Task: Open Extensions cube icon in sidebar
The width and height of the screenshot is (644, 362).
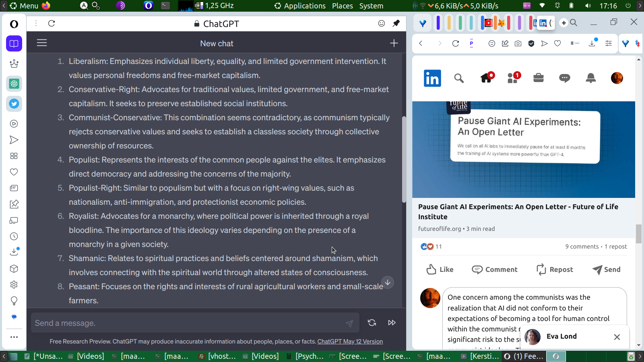Action: 14,269
